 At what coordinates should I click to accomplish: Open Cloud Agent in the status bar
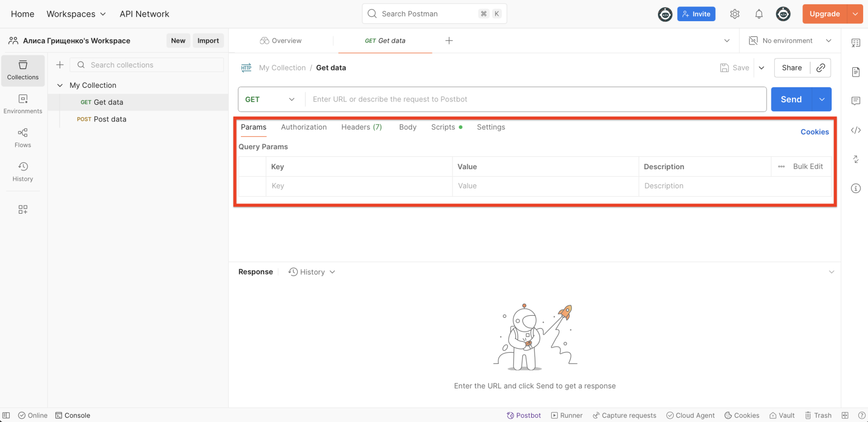[x=691, y=415]
